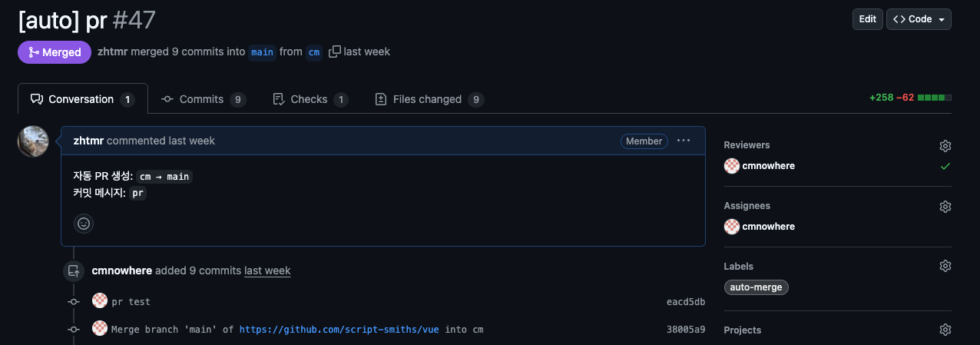Click the Edit title button
The height and width of the screenshot is (345, 980).
pyautogui.click(x=867, y=19)
